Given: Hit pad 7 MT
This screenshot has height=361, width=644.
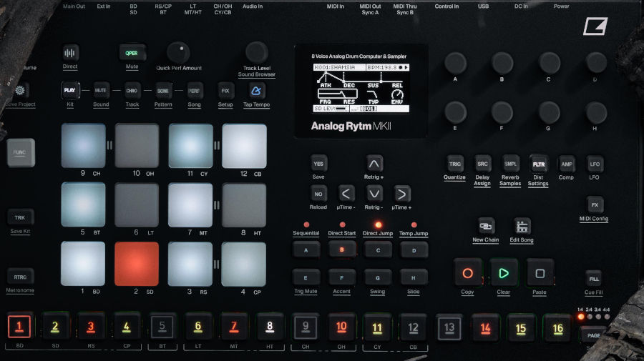Looking at the screenshot, I should click(190, 205).
